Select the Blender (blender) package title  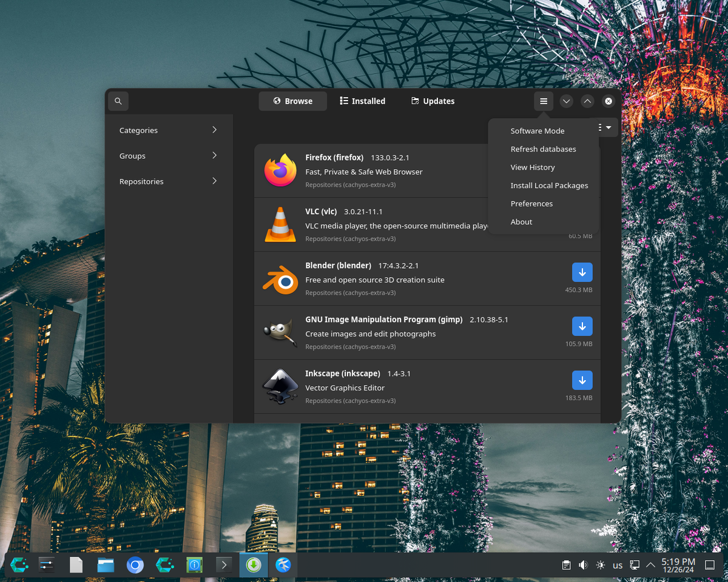pos(338,266)
